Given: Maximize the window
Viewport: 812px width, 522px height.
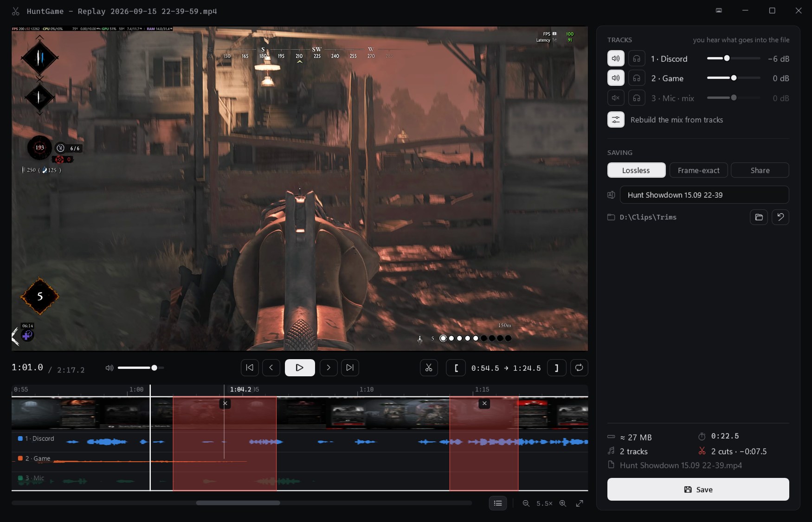Looking at the screenshot, I should pyautogui.click(x=772, y=10).
